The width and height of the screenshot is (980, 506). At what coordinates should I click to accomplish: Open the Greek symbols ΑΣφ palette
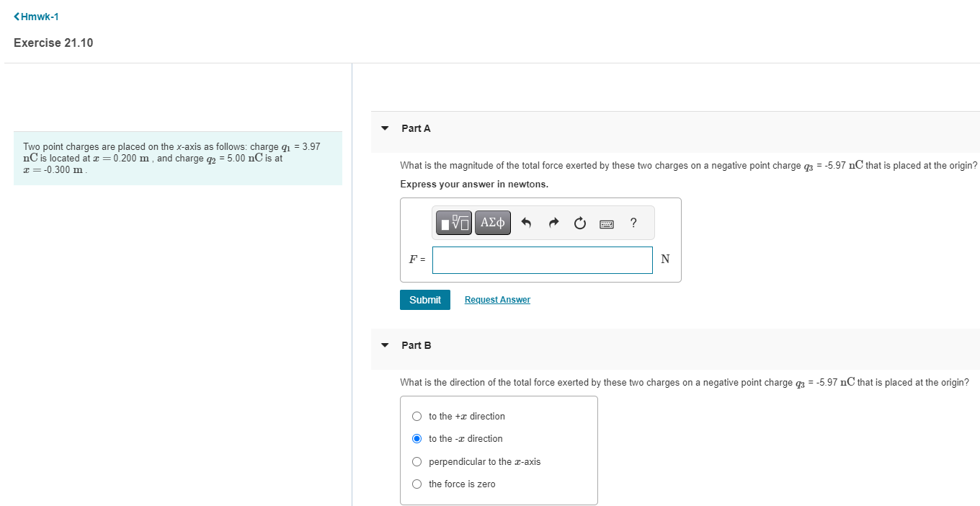(493, 223)
